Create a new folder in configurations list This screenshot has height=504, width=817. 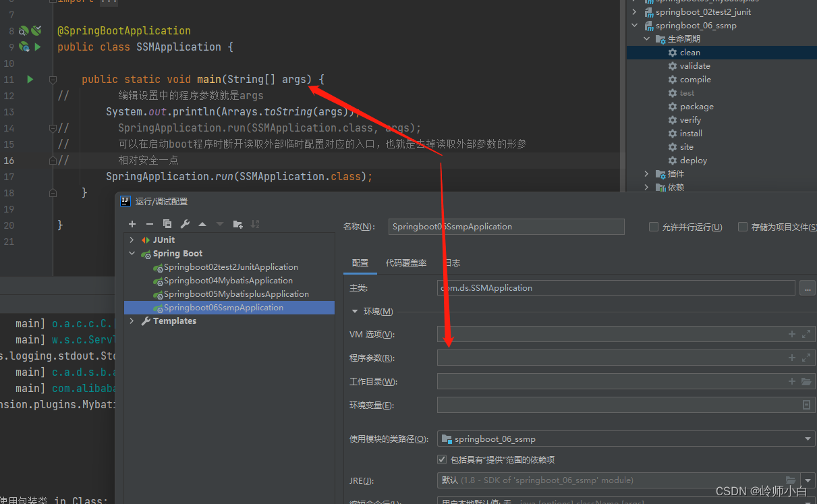[x=237, y=223]
